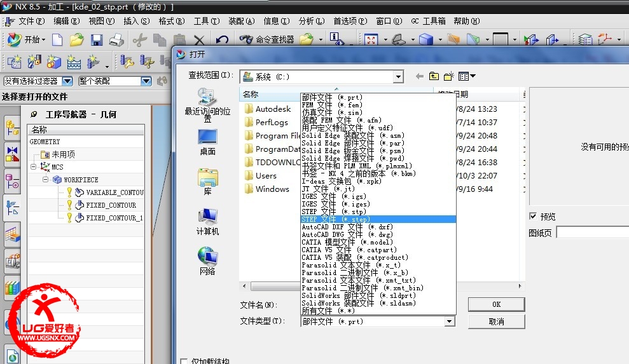629x364 pixels.
Task: Open the Part Navigator sidebar icon
Action: 12,181
